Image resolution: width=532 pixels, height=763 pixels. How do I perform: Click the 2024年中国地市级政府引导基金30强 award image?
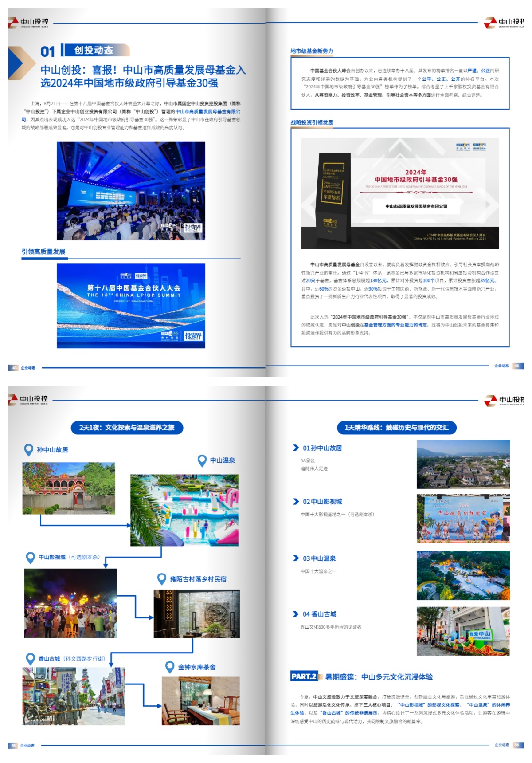coord(400,193)
